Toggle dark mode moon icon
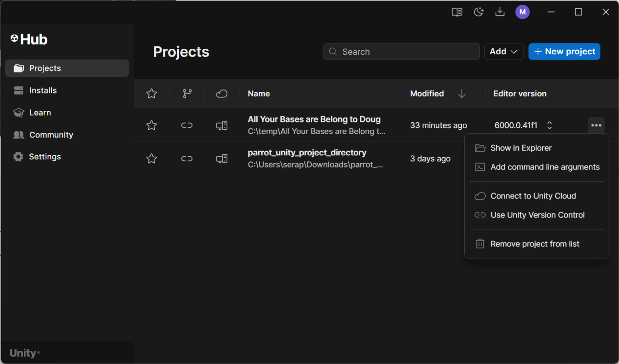 (x=478, y=12)
